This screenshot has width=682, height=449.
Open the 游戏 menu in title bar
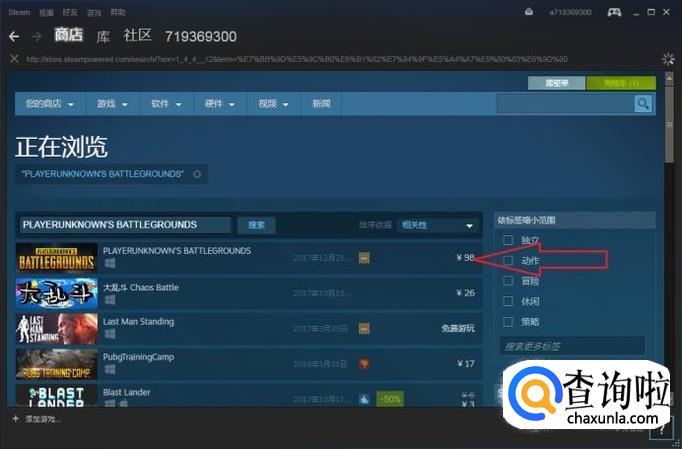(94, 12)
